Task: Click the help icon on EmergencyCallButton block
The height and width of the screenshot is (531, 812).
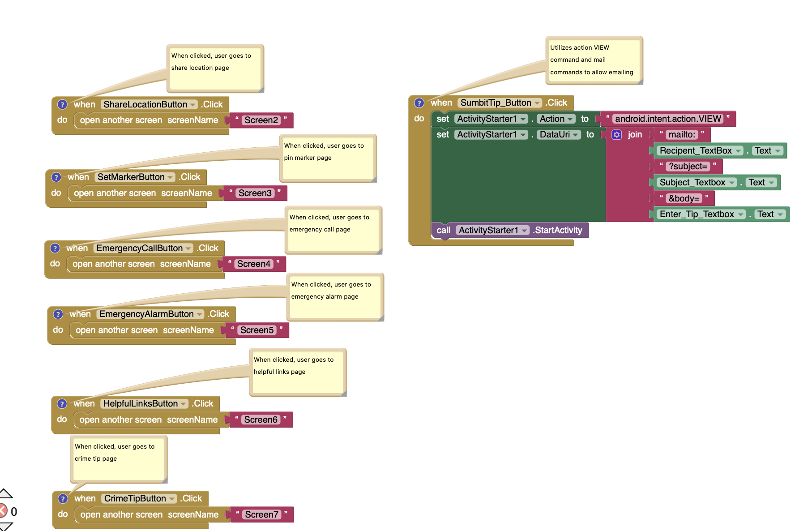Action: click(55, 248)
